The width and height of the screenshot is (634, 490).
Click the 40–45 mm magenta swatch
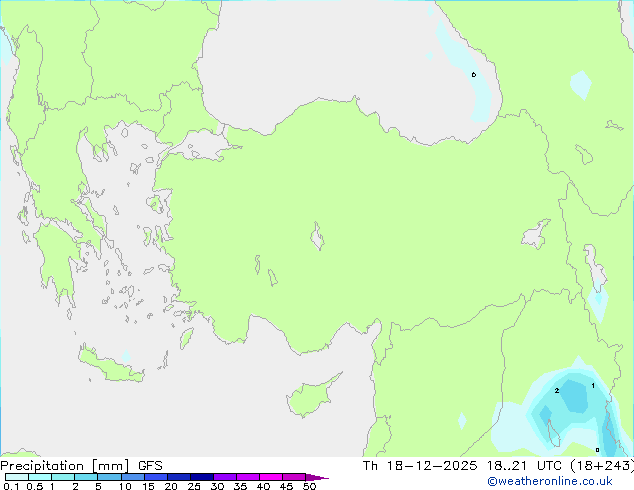[x=271, y=477]
